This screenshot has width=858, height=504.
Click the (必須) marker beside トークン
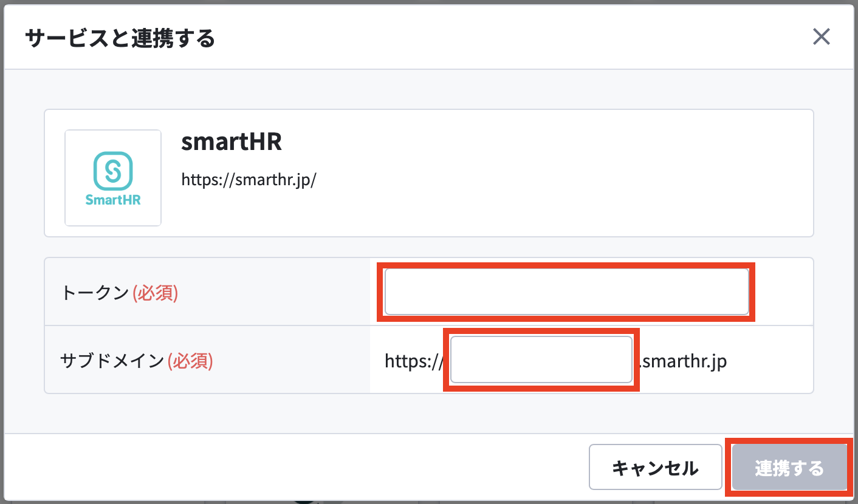point(155,293)
